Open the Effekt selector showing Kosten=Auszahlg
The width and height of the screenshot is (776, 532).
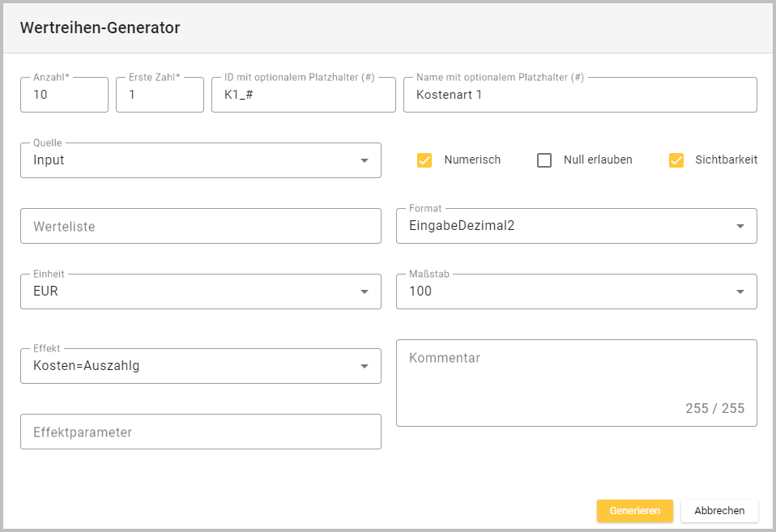pos(186,366)
